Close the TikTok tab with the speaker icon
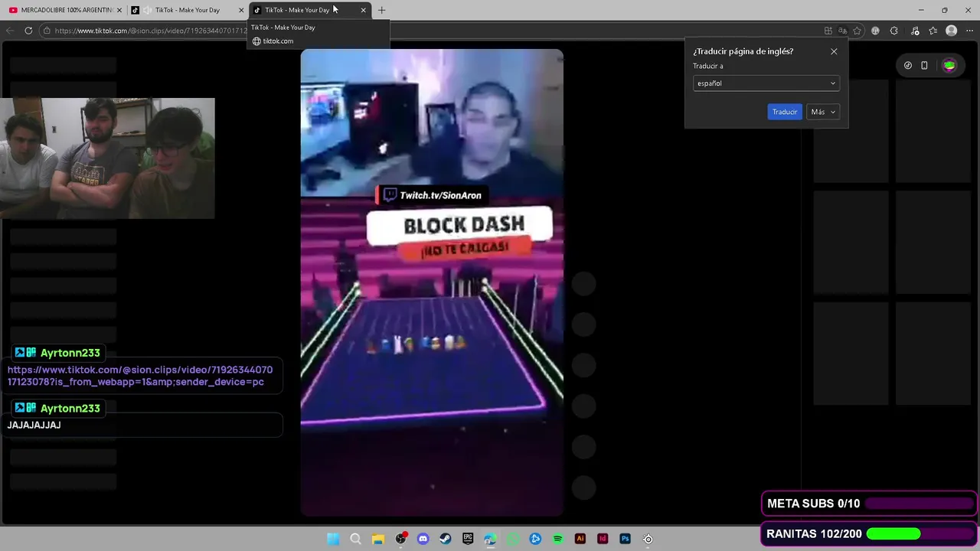 [x=241, y=10]
